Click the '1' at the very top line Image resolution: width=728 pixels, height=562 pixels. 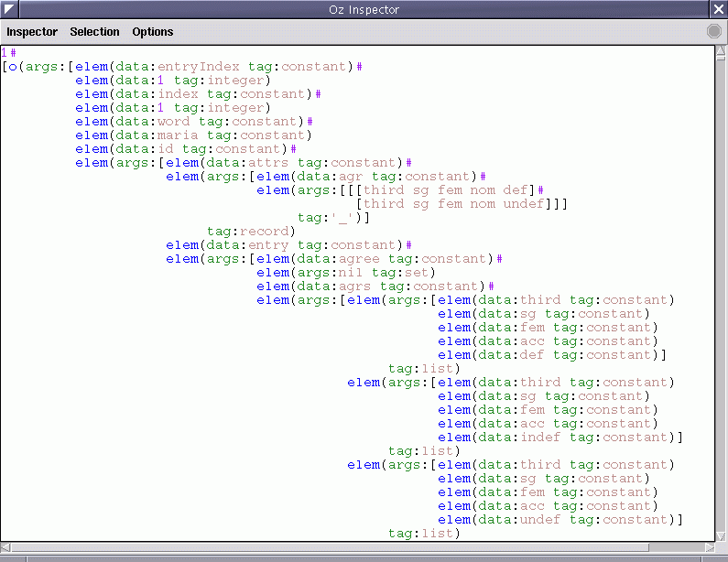[5, 52]
